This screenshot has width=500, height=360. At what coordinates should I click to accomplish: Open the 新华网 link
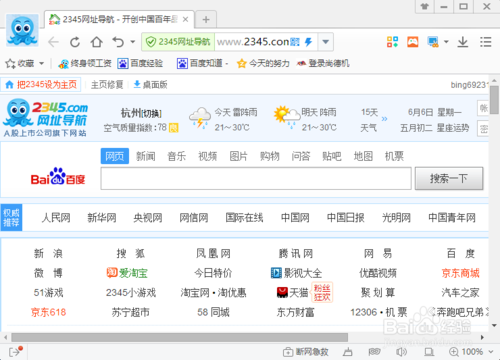(102, 218)
